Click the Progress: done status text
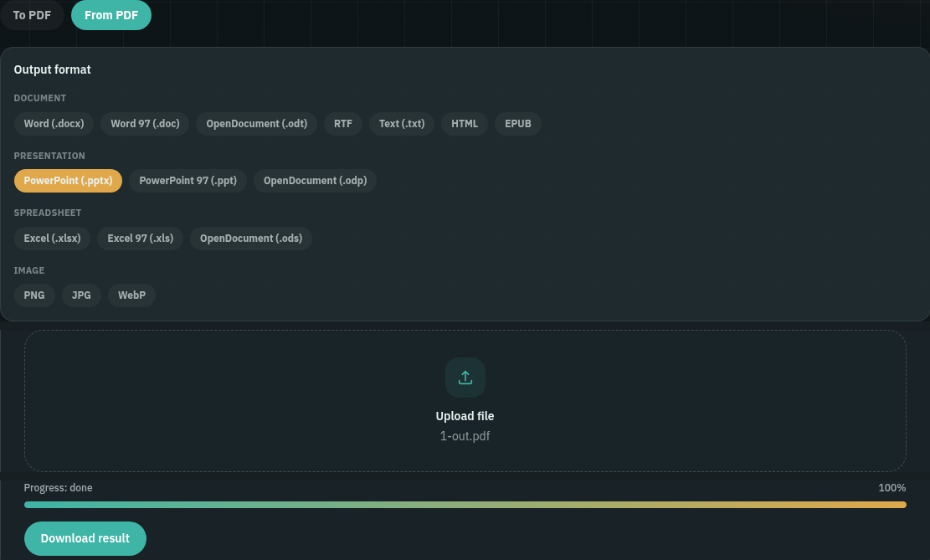 [58, 488]
